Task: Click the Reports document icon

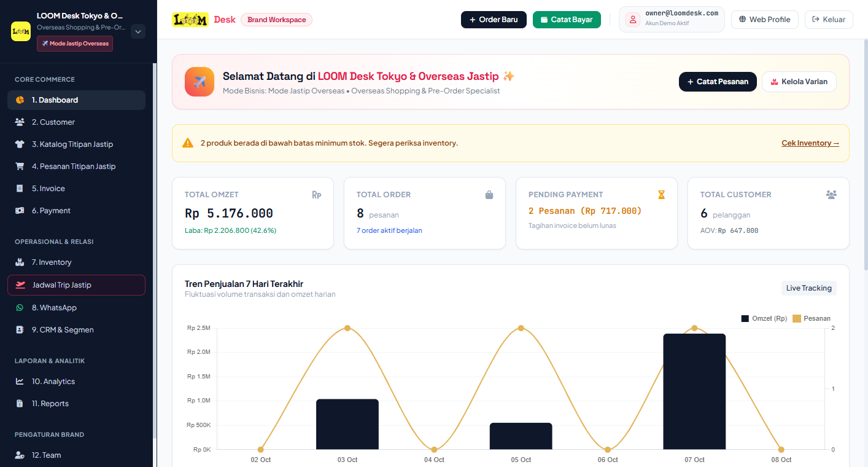Action: (20, 404)
